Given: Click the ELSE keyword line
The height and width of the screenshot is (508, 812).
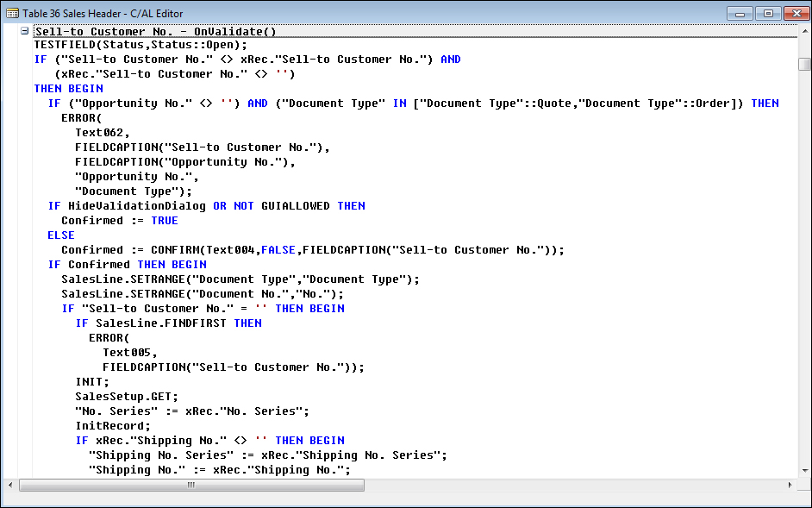Looking at the screenshot, I should pos(61,235).
